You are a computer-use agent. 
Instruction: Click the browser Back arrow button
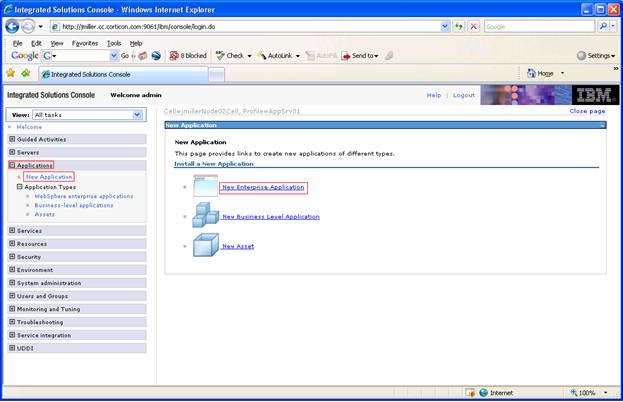click(x=12, y=26)
